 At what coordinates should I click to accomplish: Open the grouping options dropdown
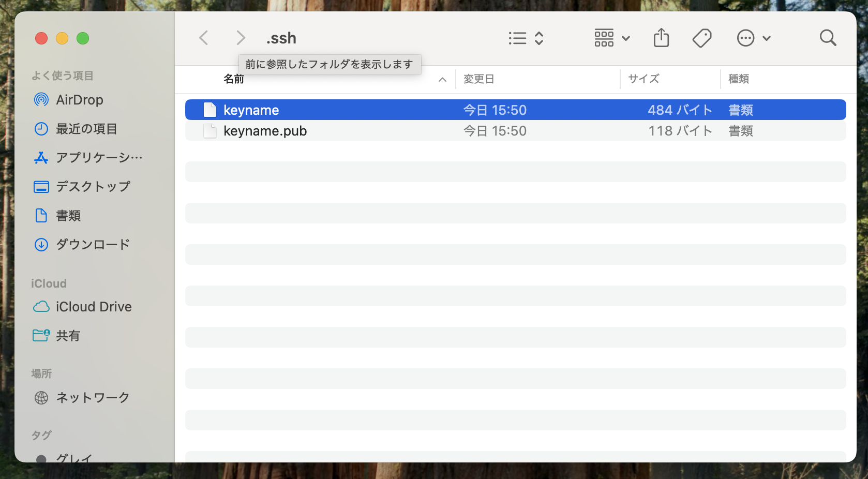pos(612,38)
